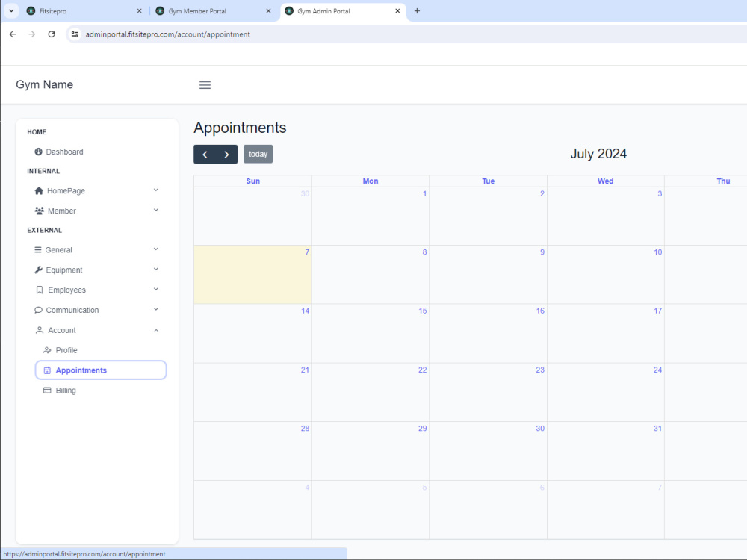Select July 24 in the calendar

point(606,393)
